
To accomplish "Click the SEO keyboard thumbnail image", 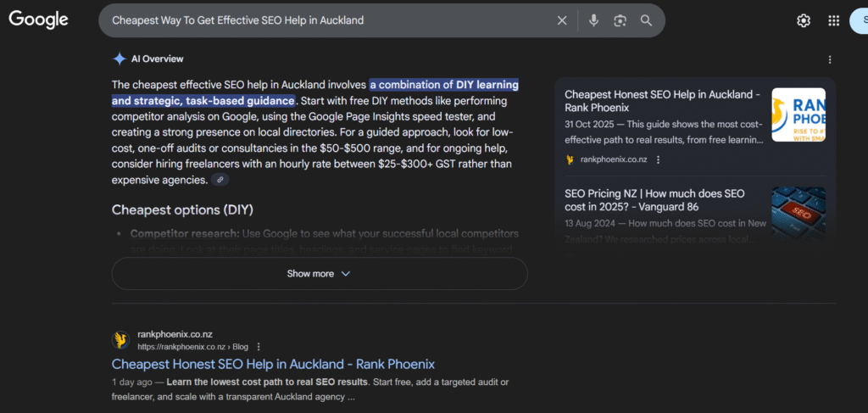I will pyautogui.click(x=798, y=212).
